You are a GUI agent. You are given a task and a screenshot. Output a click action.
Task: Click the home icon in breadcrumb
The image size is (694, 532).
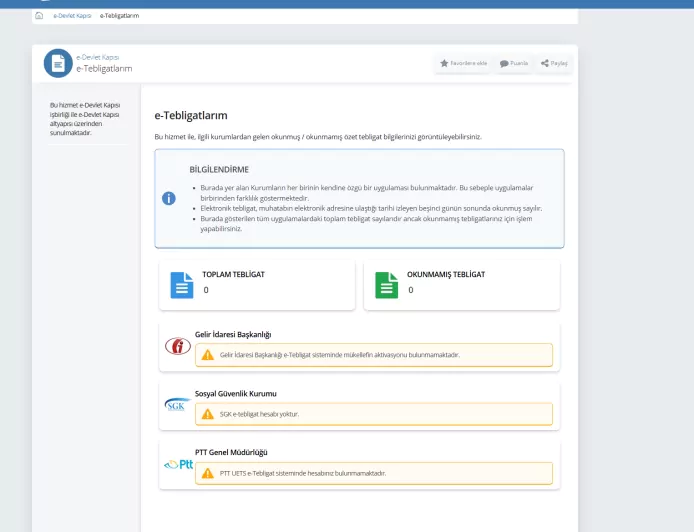(x=39, y=16)
